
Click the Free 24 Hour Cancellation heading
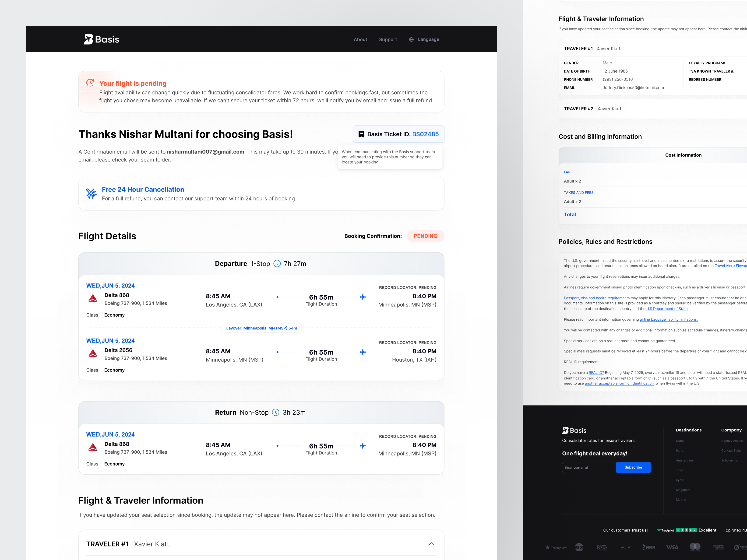tap(143, 190)
